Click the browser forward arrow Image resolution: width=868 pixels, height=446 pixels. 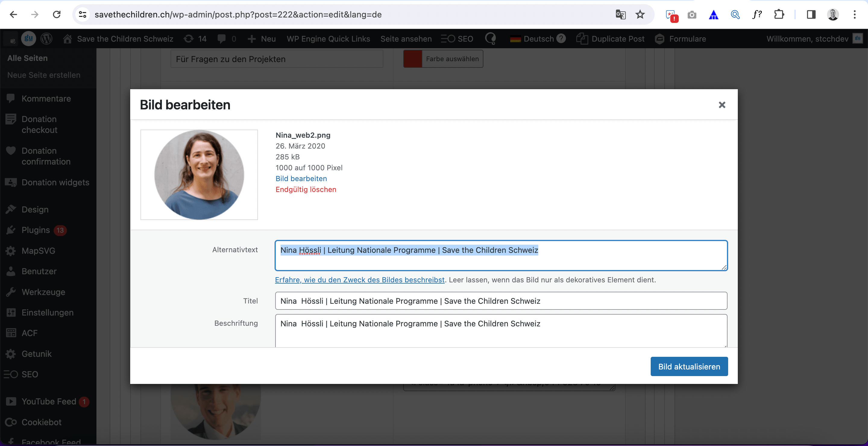click(35, 14)
